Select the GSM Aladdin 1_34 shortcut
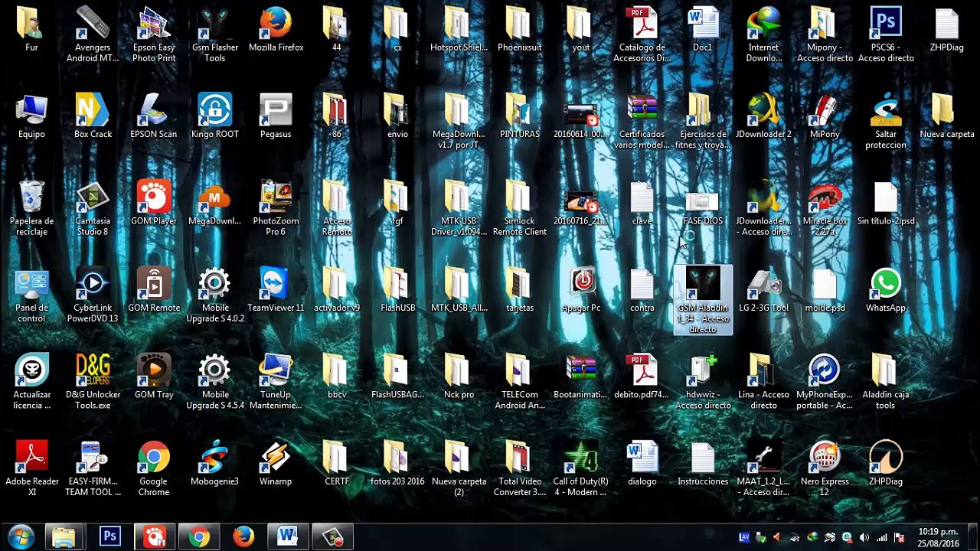980x551 pixels. click(703, 300)
